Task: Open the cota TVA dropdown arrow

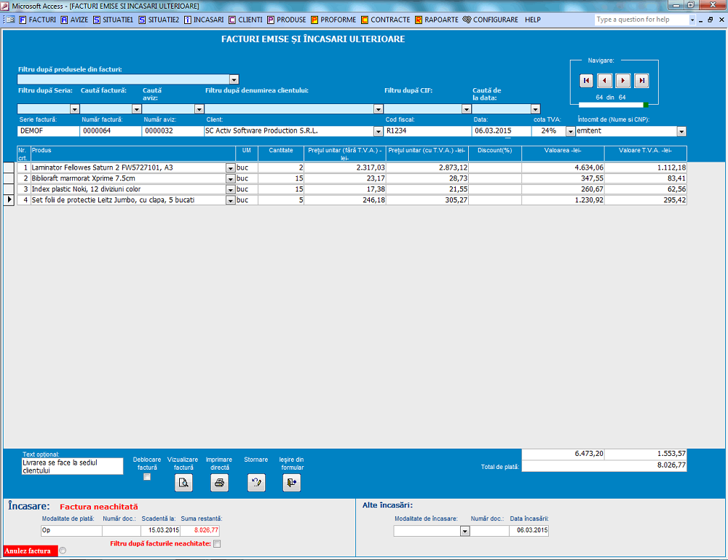Action: (570, 131)
